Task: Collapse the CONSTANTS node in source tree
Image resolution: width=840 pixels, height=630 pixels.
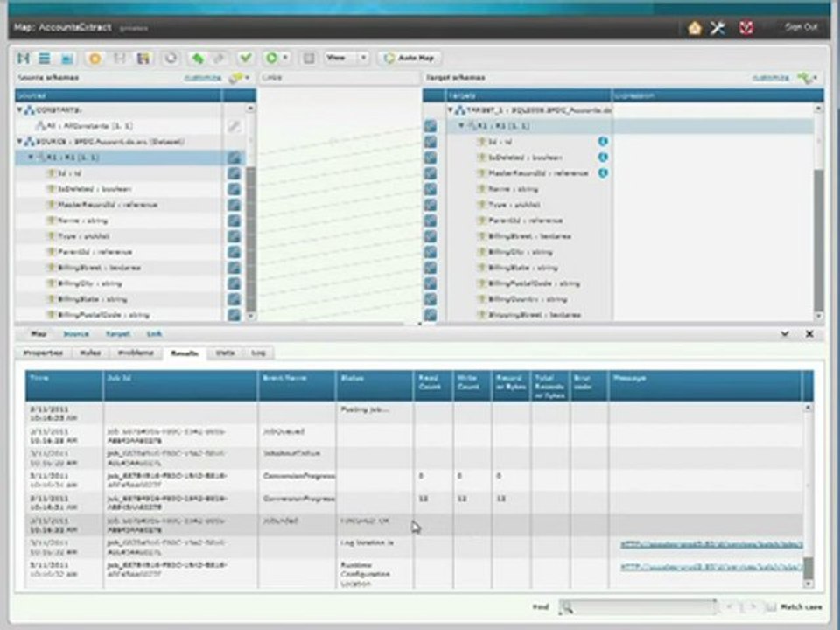Action: (x=20, y=110)
